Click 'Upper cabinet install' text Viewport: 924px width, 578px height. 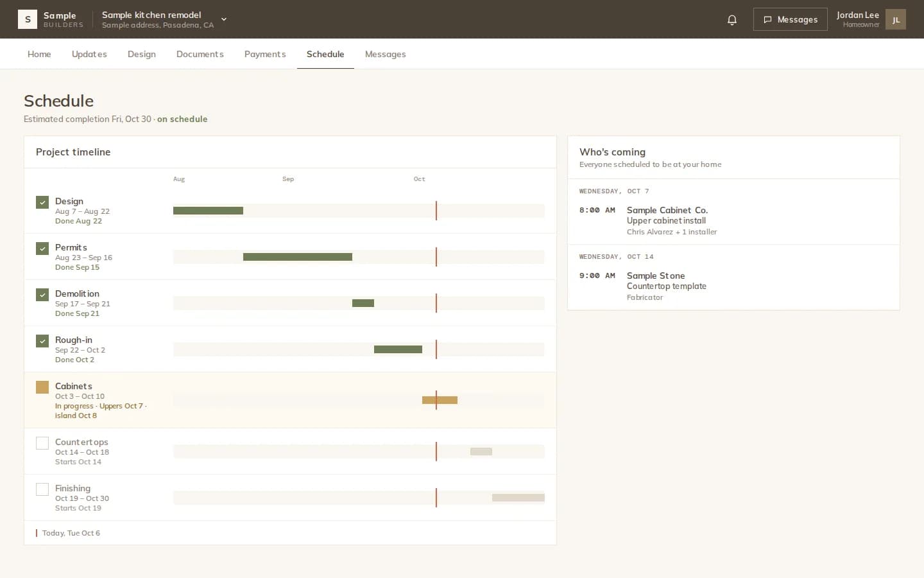point(666,221)
